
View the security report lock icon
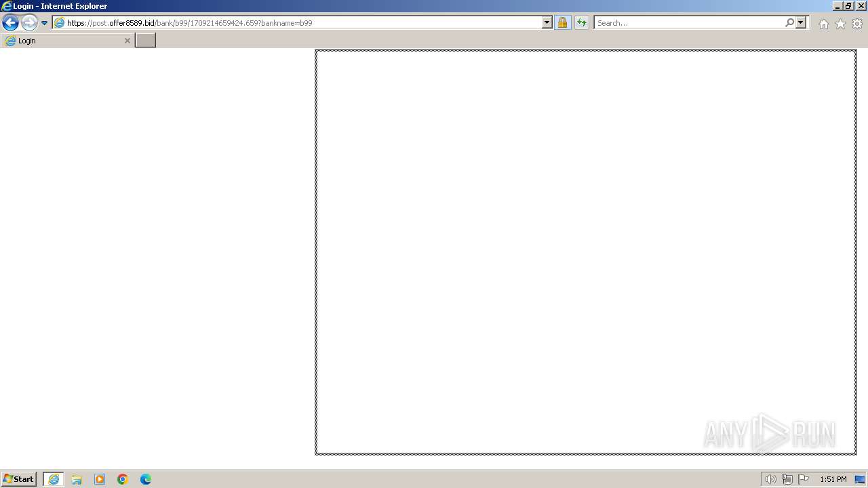coord(562,22)
